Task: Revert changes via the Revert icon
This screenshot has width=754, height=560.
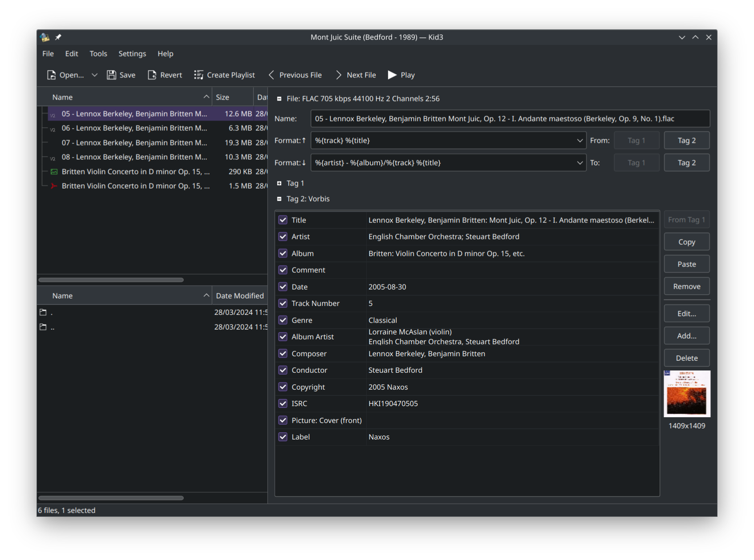Action: (x=152, y=75)
